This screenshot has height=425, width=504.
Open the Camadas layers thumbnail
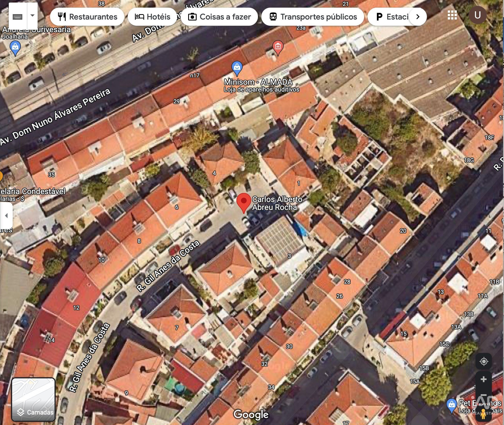[33, 399]
